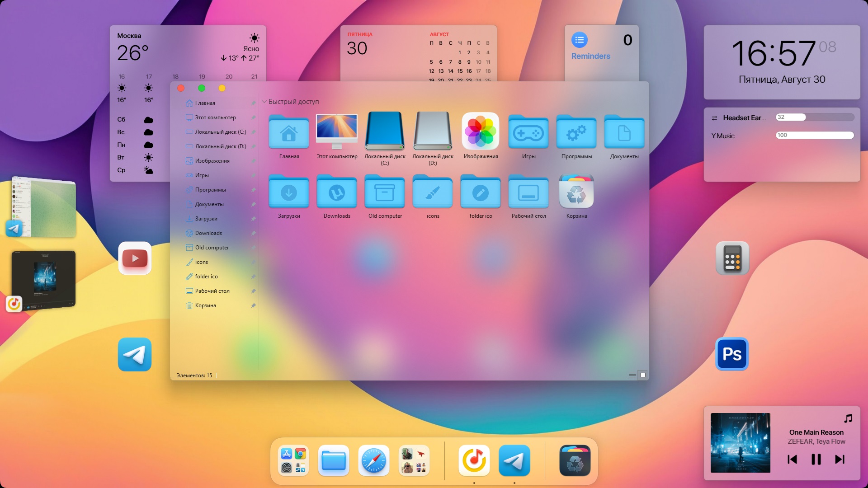Open the icons brush folder
The image size is (868, 488).
click(433, 192)
